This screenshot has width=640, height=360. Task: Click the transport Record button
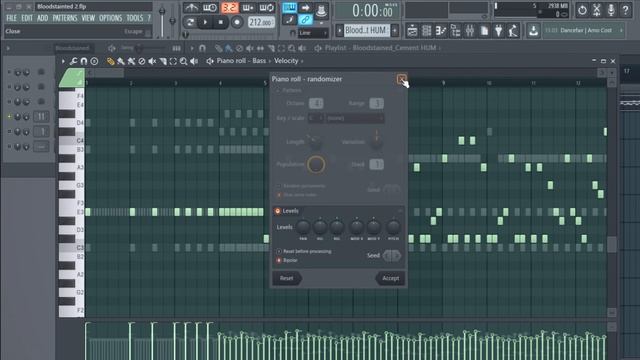pyautogui.click(x=237, y=22)
